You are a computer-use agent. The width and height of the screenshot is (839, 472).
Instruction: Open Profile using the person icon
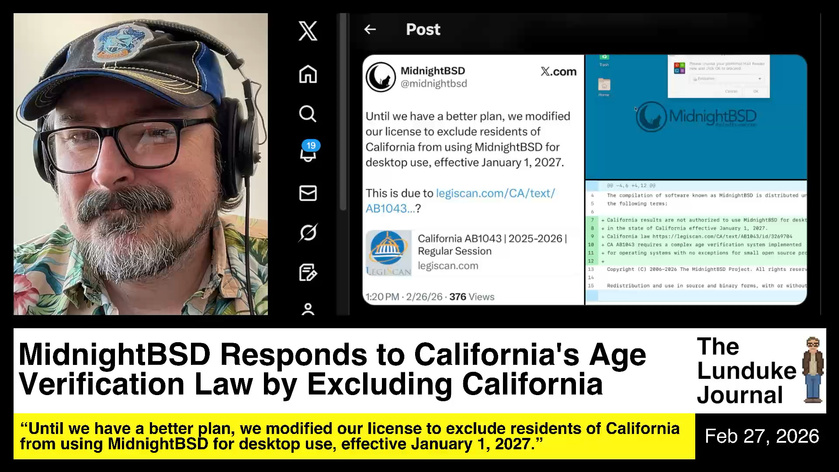tap(308, 309)
